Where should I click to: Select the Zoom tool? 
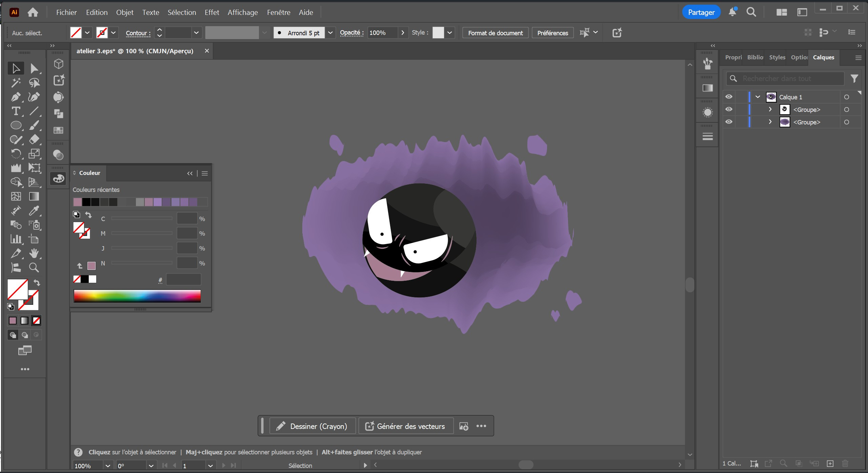point(34,268)
